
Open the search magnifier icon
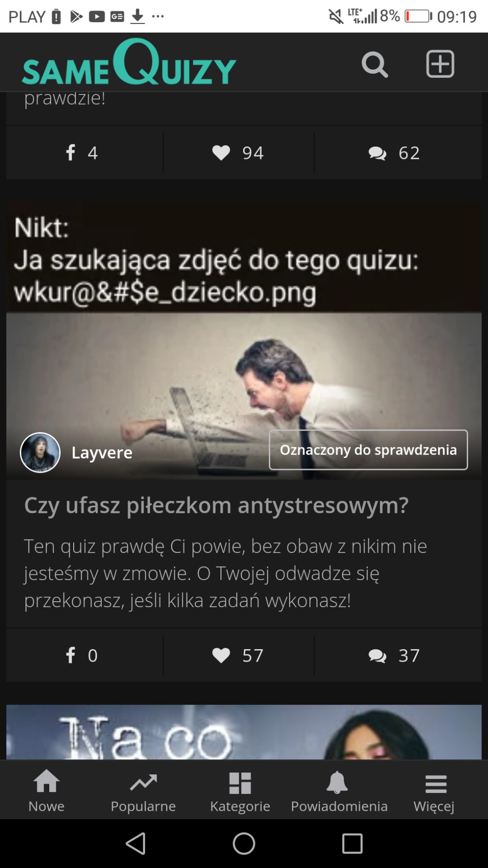(375, 65)
